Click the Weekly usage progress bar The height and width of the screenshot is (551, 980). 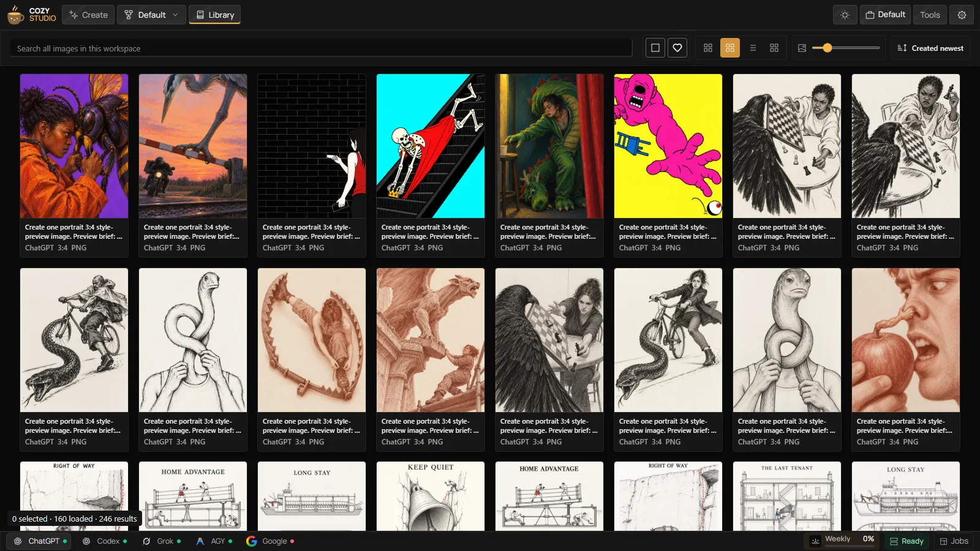pyautogui.click(x=850, y=545)
